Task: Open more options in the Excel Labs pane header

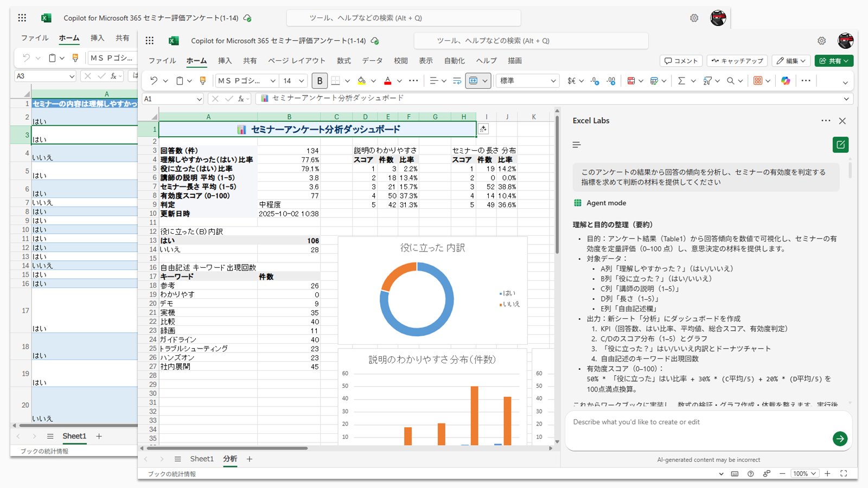Action: click(x=826, y=120)
